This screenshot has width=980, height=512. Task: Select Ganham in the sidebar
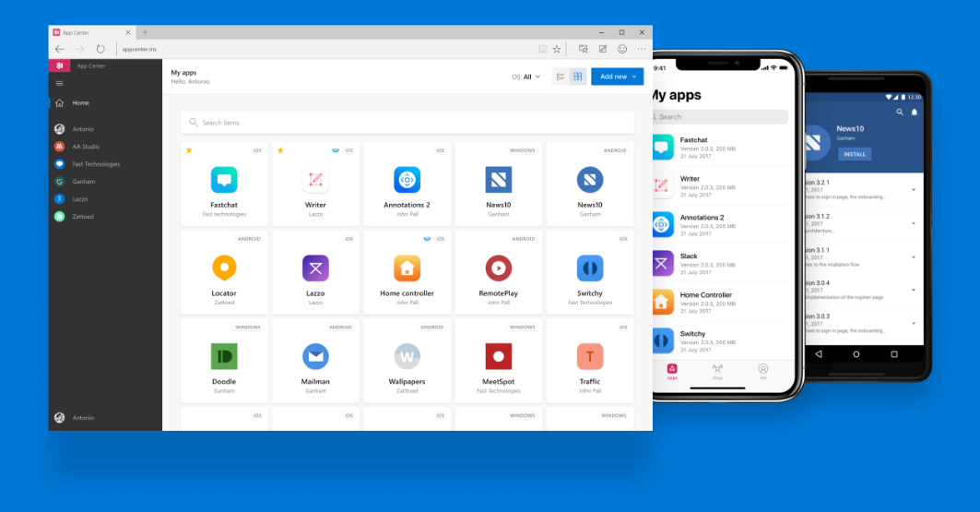pyautogui.click(x=105, y=182)
